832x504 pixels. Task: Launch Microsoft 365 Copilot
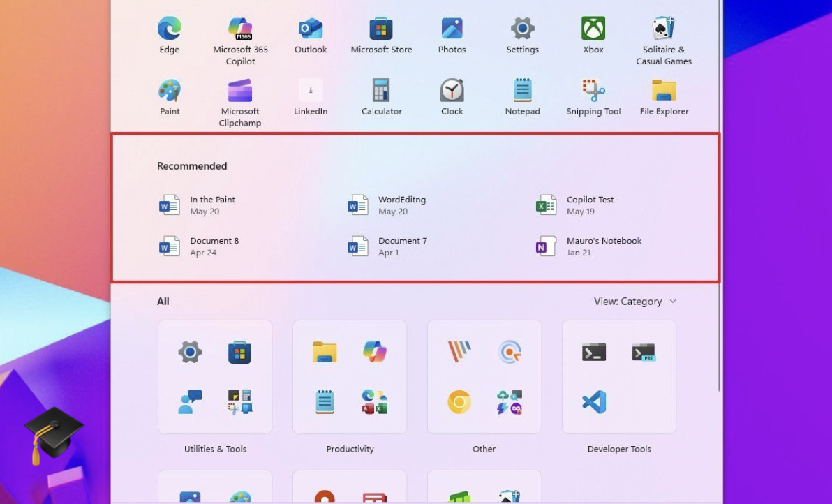(240, 41)
